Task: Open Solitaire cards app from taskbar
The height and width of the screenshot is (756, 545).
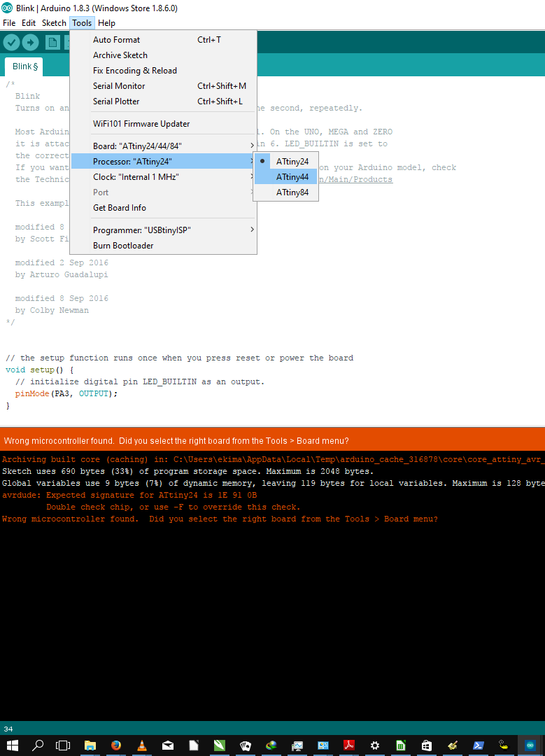Action: 246,745
